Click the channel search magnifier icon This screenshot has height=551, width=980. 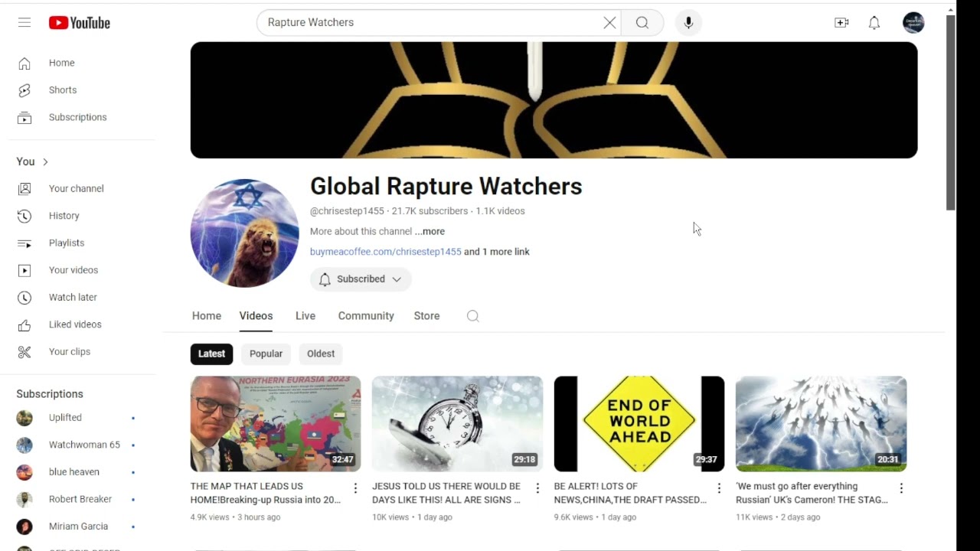coord(472,316)
